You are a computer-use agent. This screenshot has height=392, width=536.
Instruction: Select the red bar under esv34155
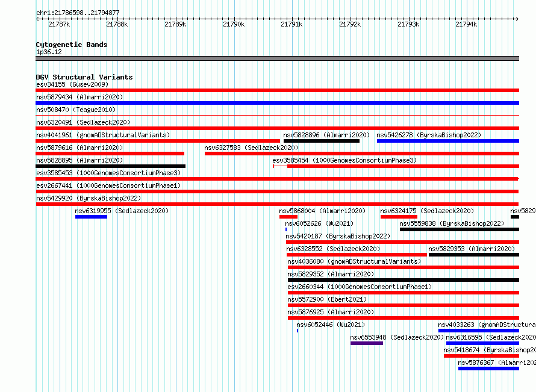[277, 90]
